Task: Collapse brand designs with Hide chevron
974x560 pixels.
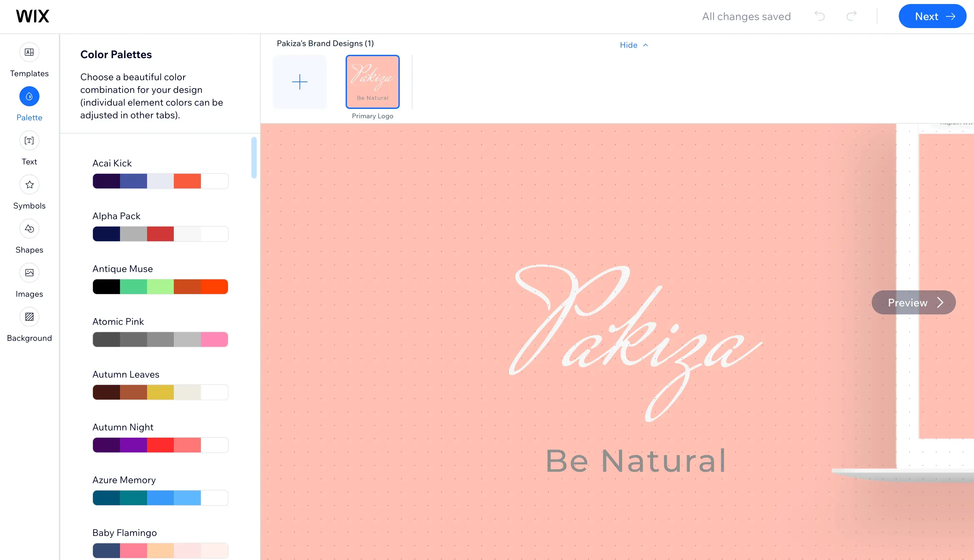Action: click(633, 45)
